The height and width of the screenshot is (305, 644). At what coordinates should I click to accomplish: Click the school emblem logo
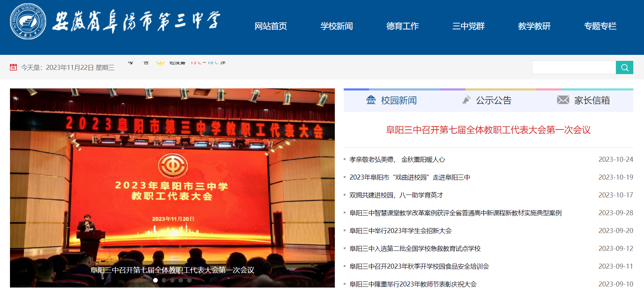[x=28, y=21]
